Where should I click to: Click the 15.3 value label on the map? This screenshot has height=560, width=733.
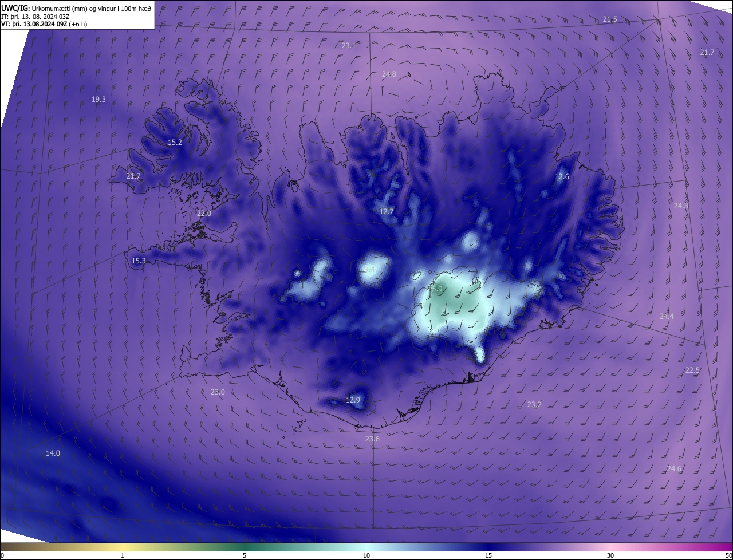tap(139, 261)
